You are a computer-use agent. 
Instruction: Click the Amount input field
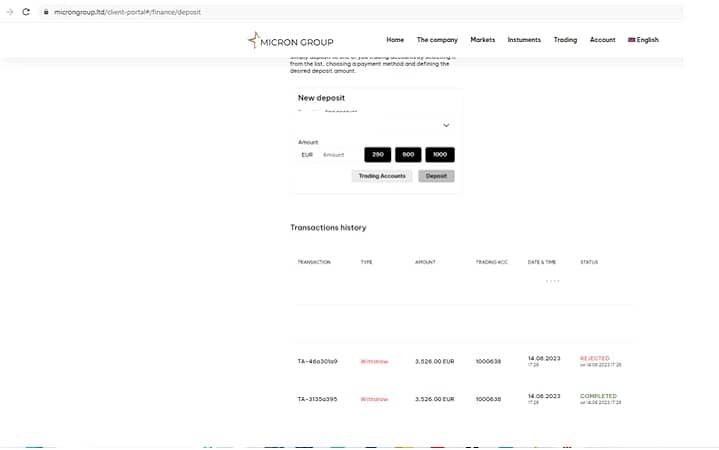(x=340, y=155)
